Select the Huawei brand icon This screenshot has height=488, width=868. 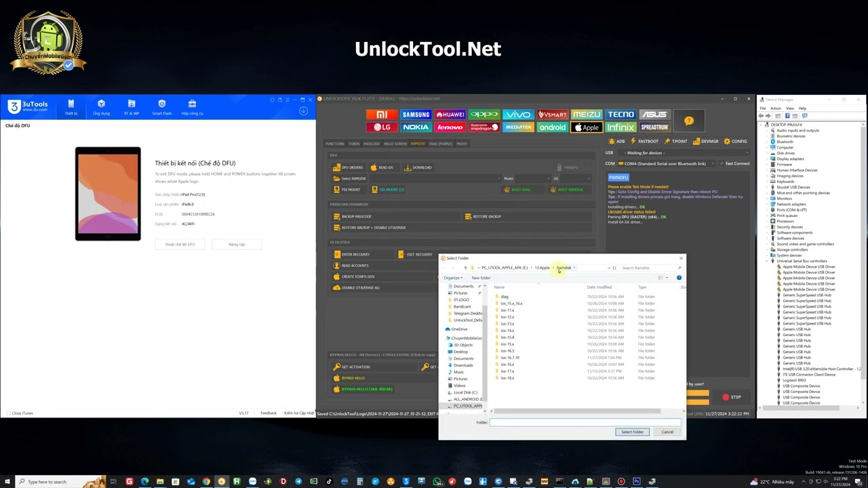[x=450, y=115]
